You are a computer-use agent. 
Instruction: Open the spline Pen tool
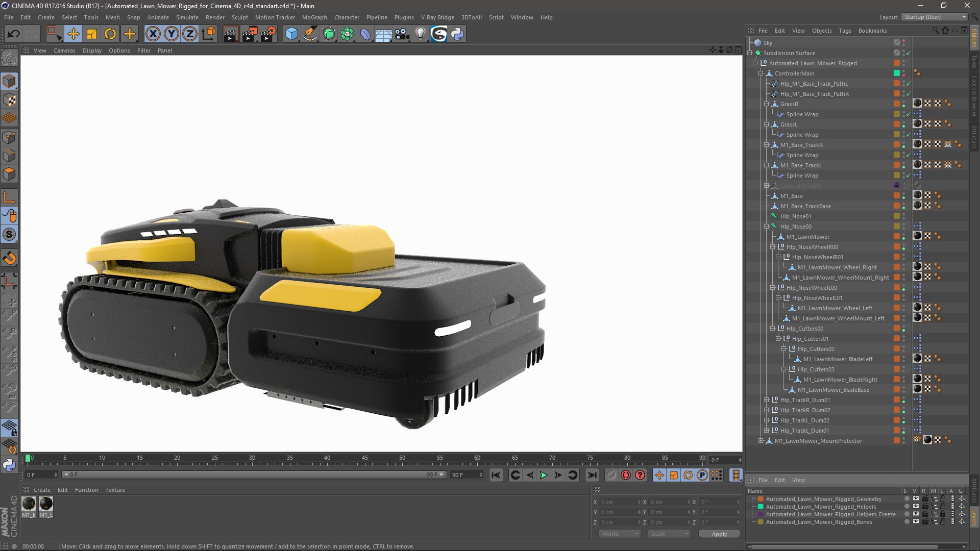pyautogui.click(x=310, y=34)
